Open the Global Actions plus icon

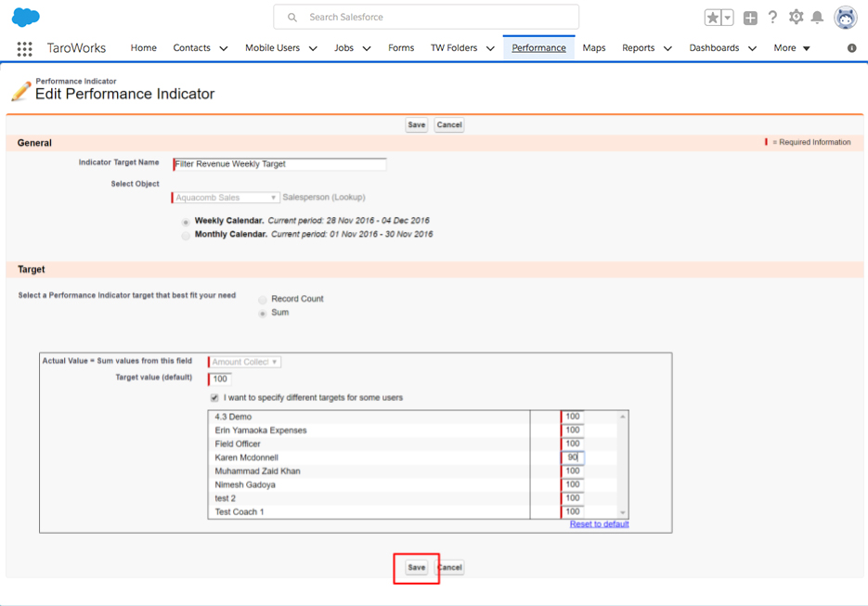[750, 18]
